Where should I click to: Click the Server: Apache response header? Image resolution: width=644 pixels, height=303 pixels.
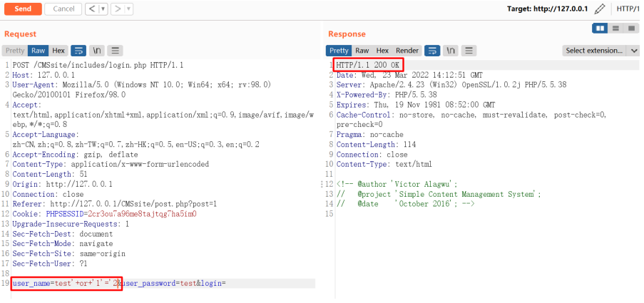451,85
